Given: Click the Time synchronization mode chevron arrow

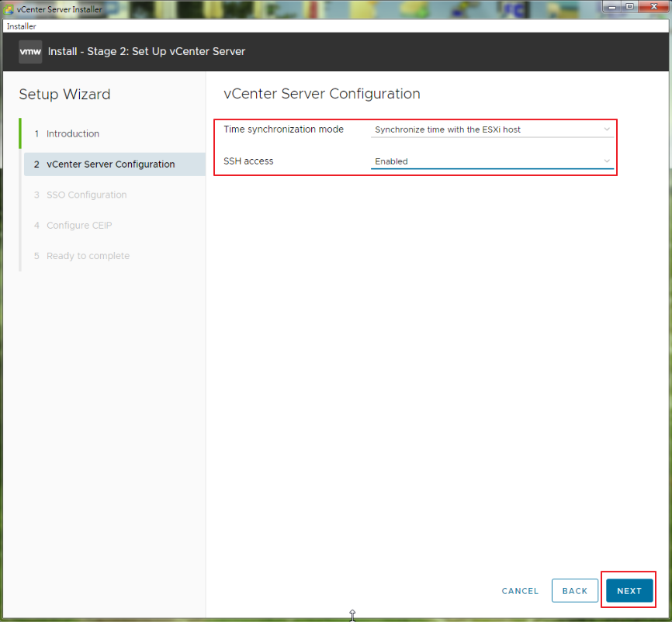Looking at the screenshot, I should pos(607,129).
